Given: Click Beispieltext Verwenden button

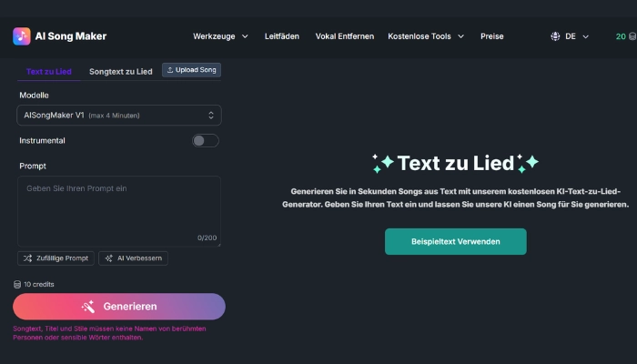Looking at the screenshot, I should pos(455,242).
